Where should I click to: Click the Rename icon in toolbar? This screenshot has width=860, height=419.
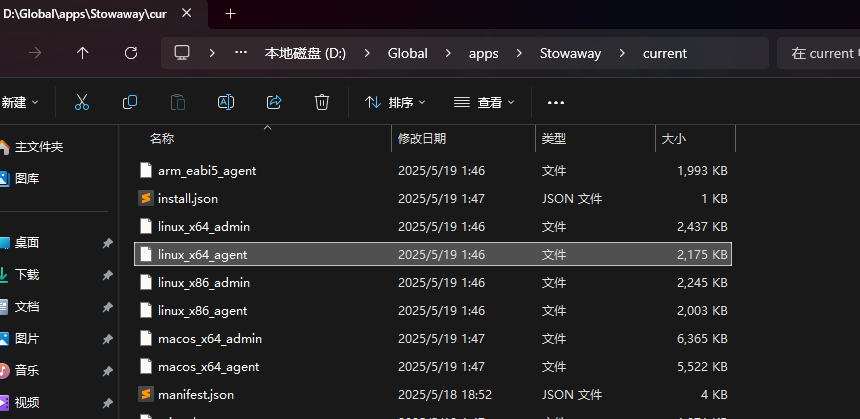click(226, 102)
